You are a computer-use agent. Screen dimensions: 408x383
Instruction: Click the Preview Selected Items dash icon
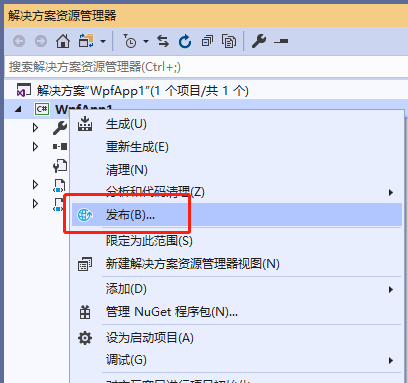click(x=281, y=41)
